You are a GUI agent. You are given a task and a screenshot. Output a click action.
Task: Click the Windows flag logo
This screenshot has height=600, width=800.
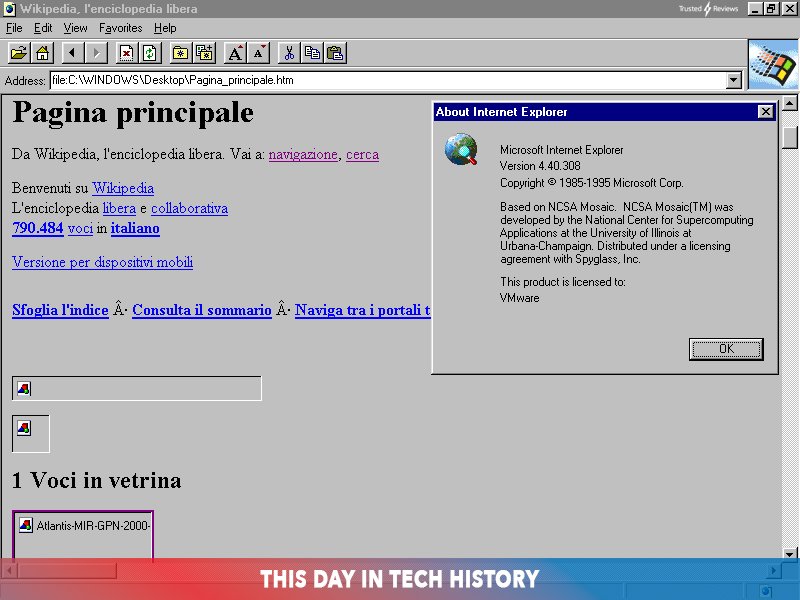(773, 65)
